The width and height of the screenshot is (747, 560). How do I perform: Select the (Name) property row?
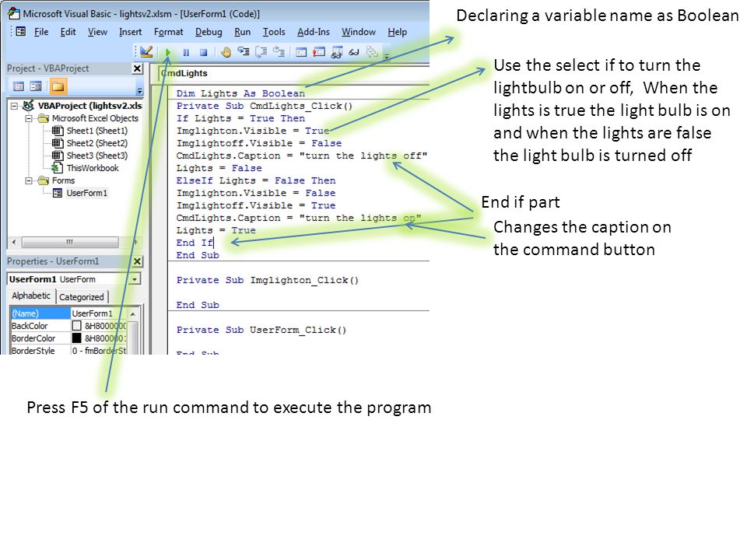pos(69,313)
